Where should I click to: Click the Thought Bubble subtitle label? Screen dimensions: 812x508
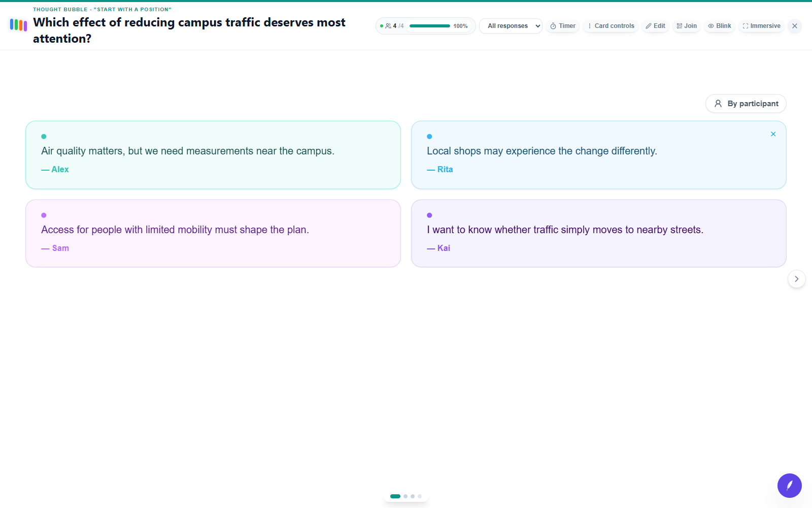pos(102,10)
